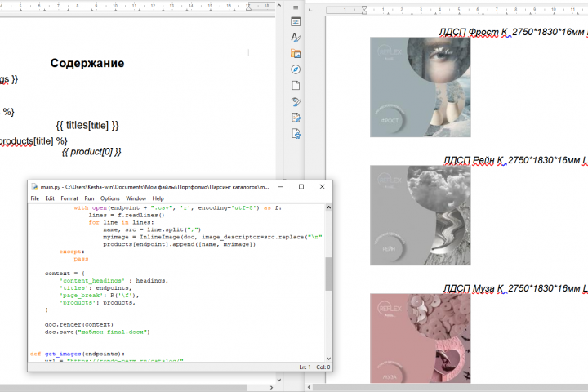
Task: Click the left document horizontal scroll right arrow
Action: pyautogui.click(x=271, y=387)
